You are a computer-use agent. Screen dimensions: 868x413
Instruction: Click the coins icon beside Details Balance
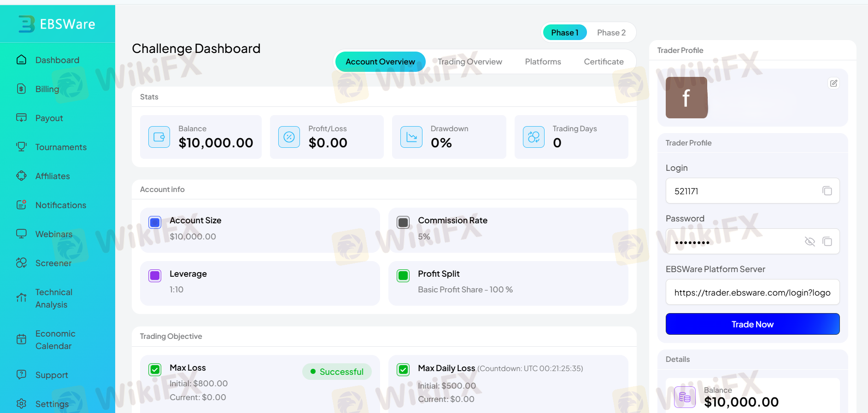point(685,397)
